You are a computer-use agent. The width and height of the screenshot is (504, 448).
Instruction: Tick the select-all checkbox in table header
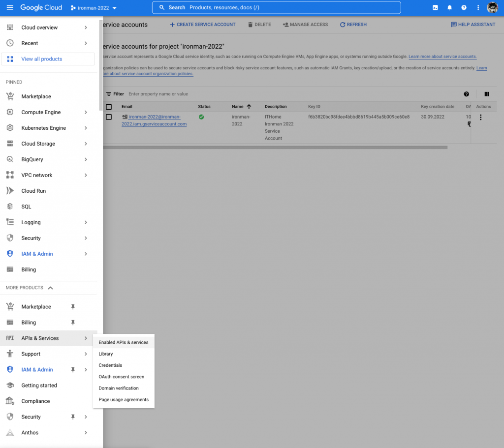(109, 107)
